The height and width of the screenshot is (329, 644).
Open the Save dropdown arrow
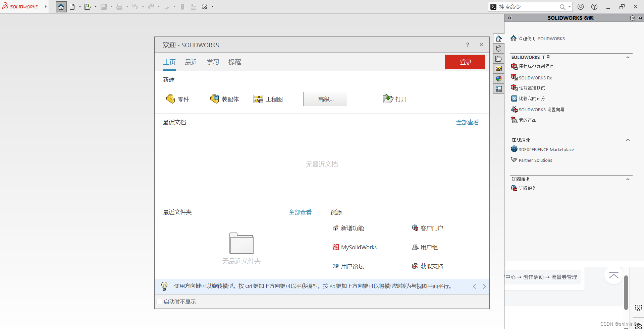[x=111, y=7]
